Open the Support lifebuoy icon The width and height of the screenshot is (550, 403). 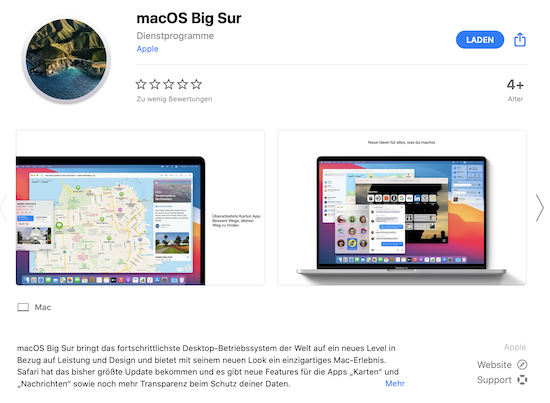coord(522,380)
